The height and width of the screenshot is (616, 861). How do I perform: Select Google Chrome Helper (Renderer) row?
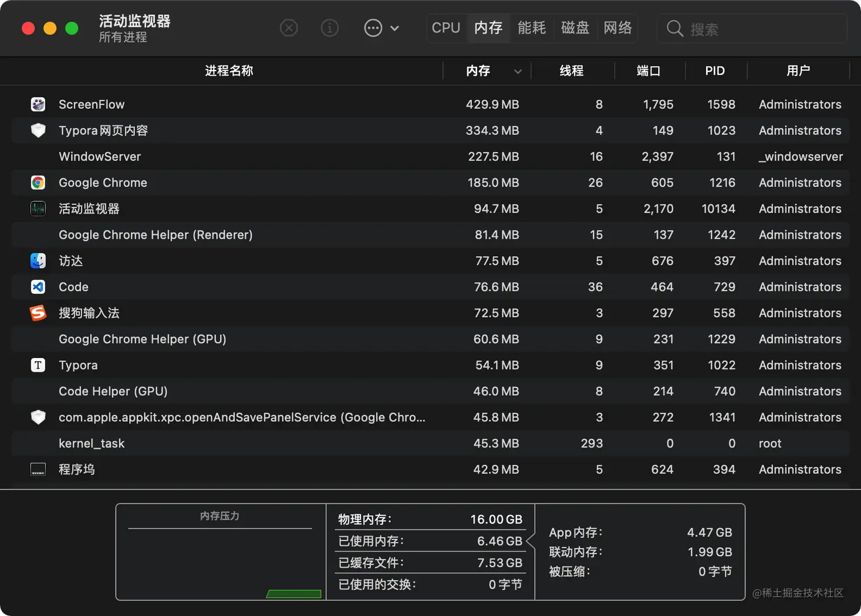pyautogui.click(x=430, y=235)
